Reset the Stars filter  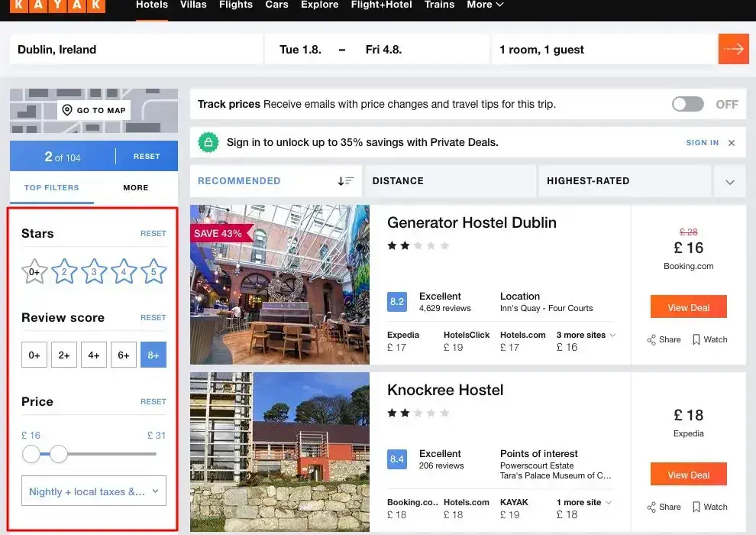[153, 234]
